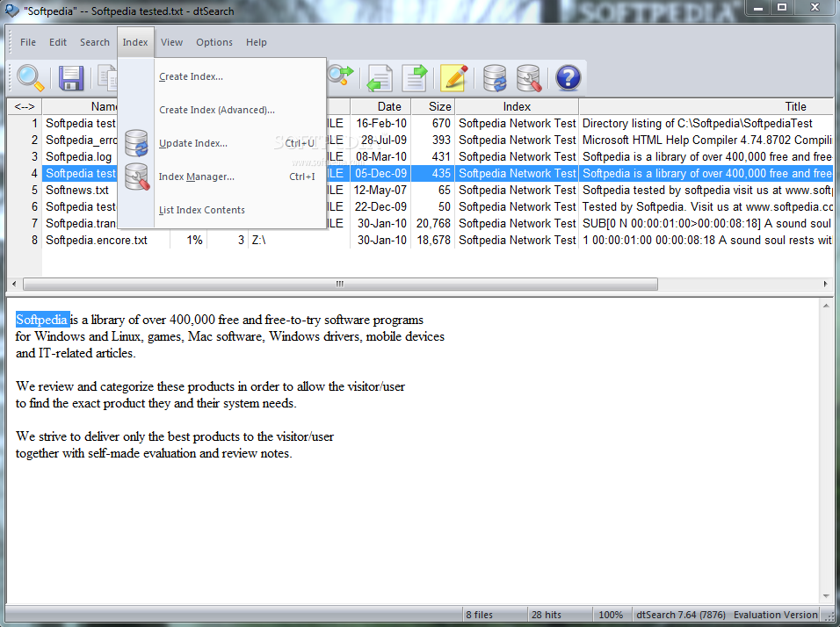Choose List Index Contents menu entry
Viewport: 840px width, 627px height.
[x=221, y=210]
